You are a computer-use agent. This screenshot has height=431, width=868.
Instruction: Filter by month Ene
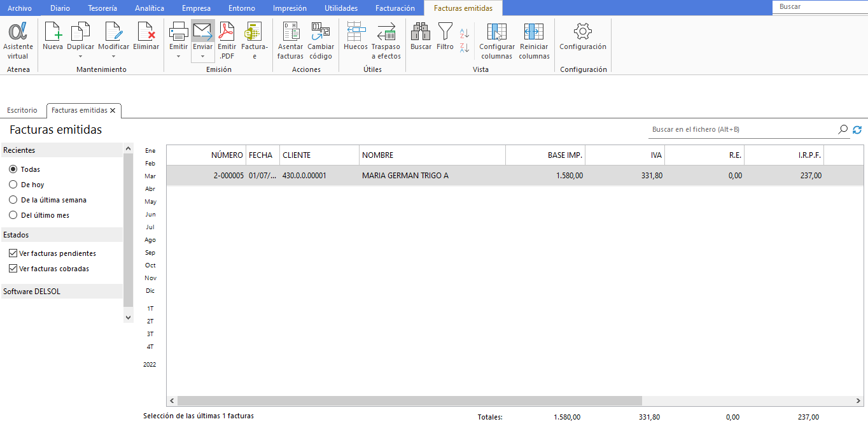click(x=150, y=151)
